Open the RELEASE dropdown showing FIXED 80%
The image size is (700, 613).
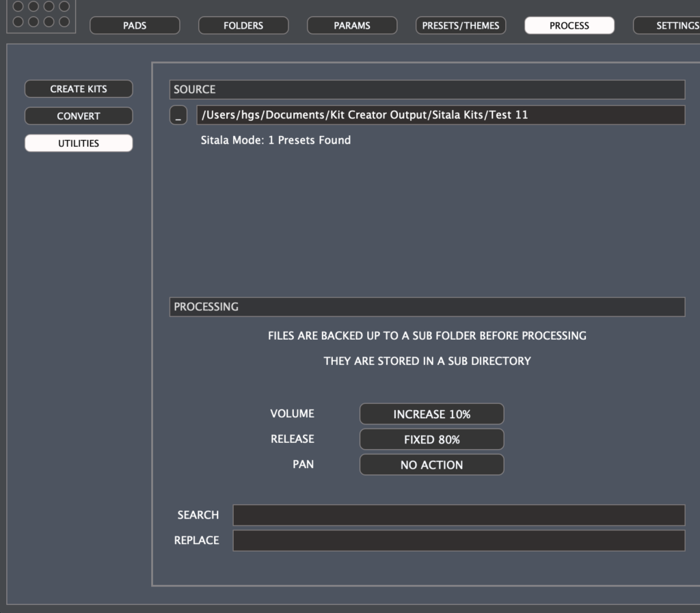[x=432, y=439]
